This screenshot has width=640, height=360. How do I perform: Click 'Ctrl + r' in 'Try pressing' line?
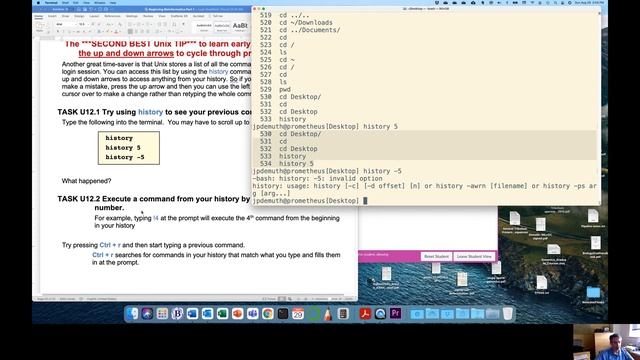coord(110,245)
